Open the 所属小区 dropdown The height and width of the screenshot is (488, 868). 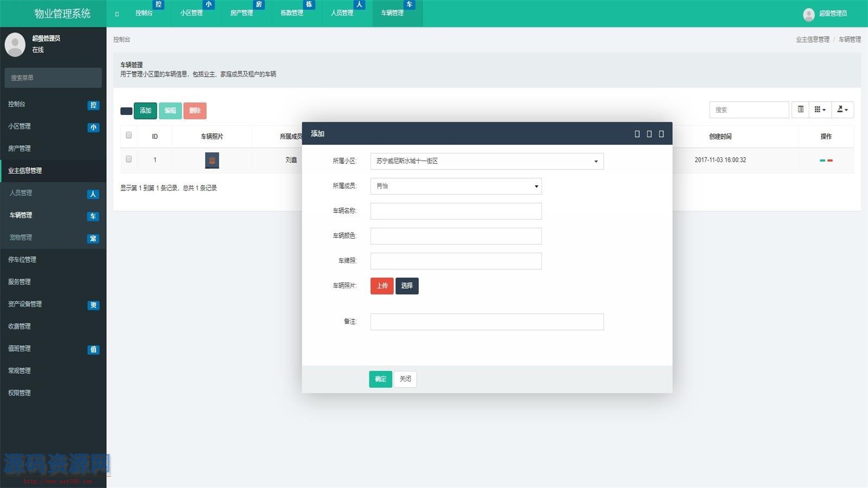point(487,161)
